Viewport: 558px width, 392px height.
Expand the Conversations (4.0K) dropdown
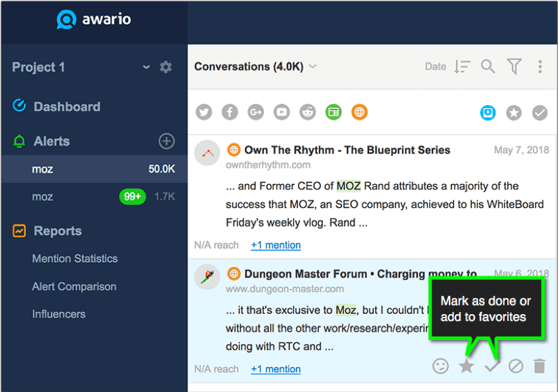(x=255, y=66)
